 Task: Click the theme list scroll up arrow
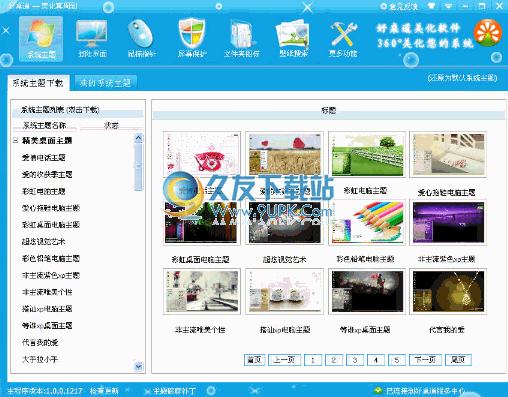(139, 138)
